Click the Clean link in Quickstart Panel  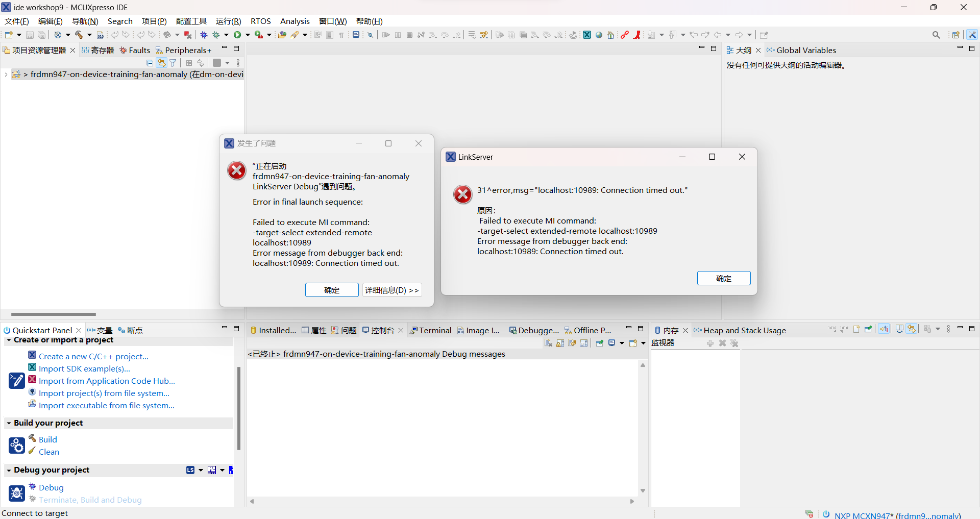point(49,452)
